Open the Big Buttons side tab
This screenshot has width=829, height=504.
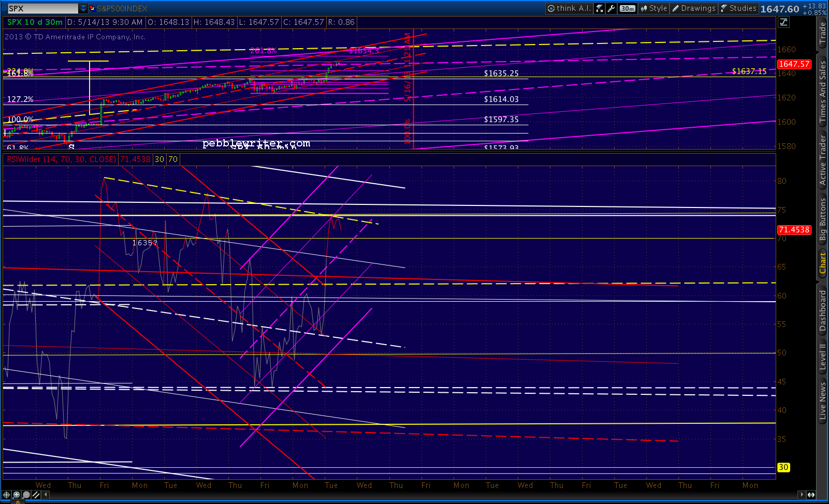pos(822,219)
